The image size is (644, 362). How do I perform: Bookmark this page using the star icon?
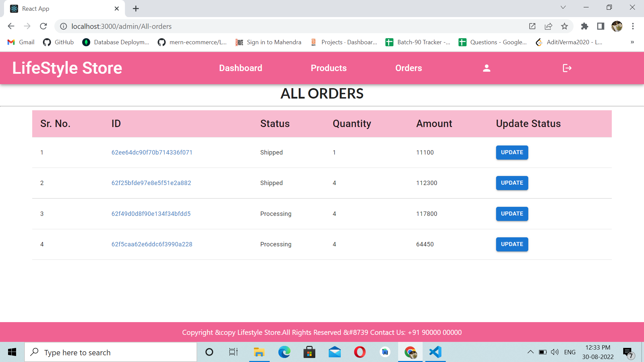(565, 26)
